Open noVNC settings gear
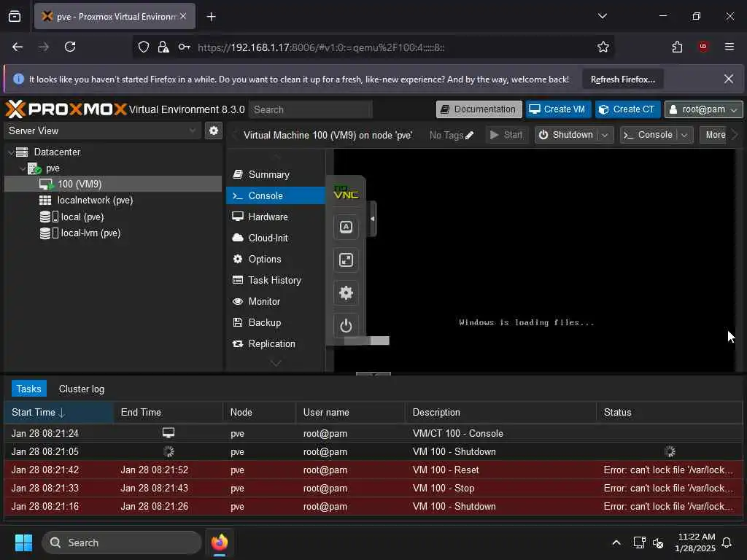 [346, 292]
